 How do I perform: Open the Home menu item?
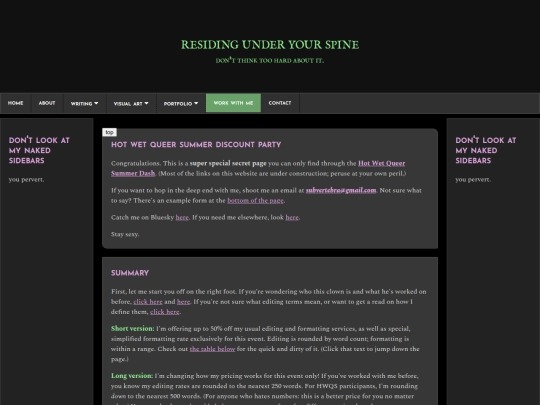(x=15, y=103)
